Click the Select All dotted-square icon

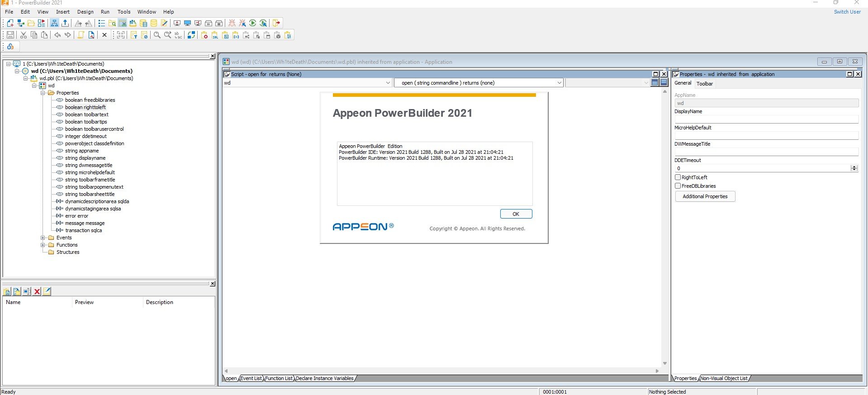pyautogui.click(x=121, y=35)
